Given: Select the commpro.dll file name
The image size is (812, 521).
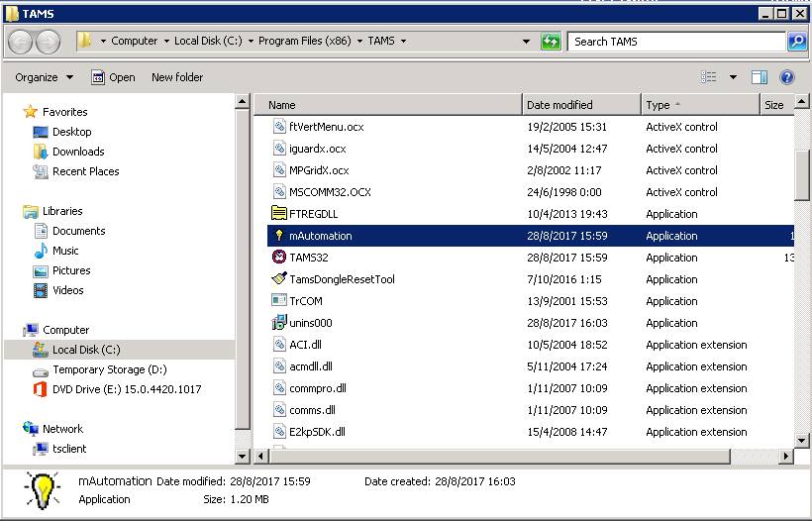Looking at the screenshot, I should 318,388.
